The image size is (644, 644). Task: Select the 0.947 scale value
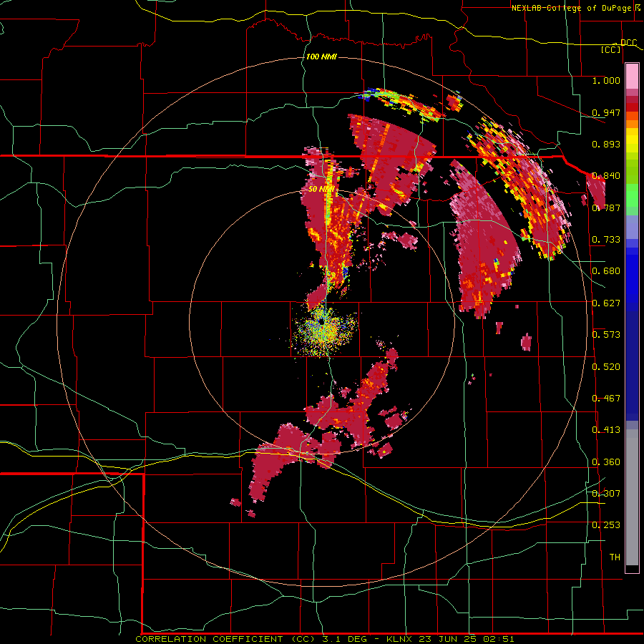606,112
